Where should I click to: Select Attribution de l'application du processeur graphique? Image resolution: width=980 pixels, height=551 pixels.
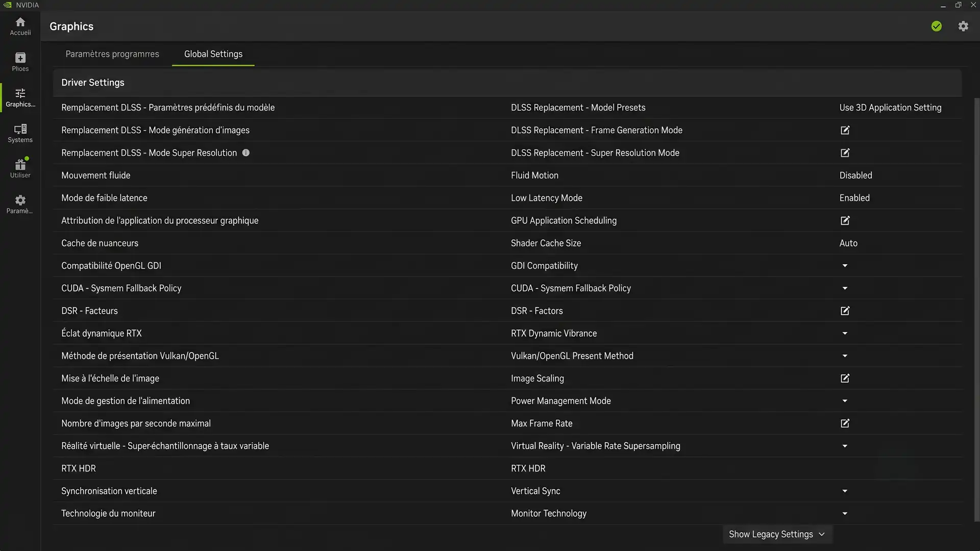[x=160, y=220]
